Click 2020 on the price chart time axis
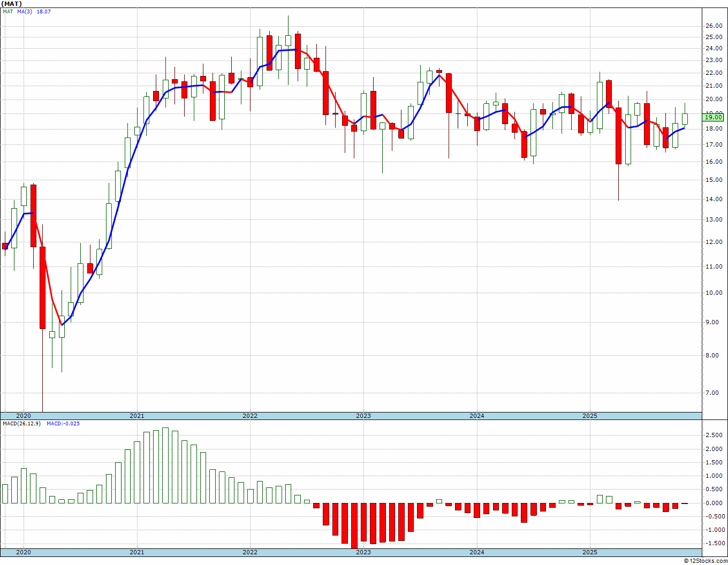 pos(24,416)
